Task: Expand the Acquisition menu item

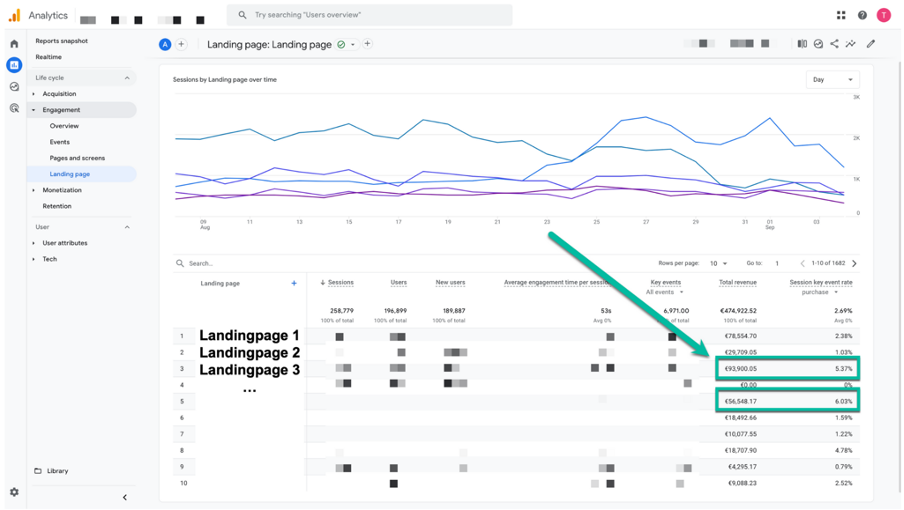Action: click(59, 94)
